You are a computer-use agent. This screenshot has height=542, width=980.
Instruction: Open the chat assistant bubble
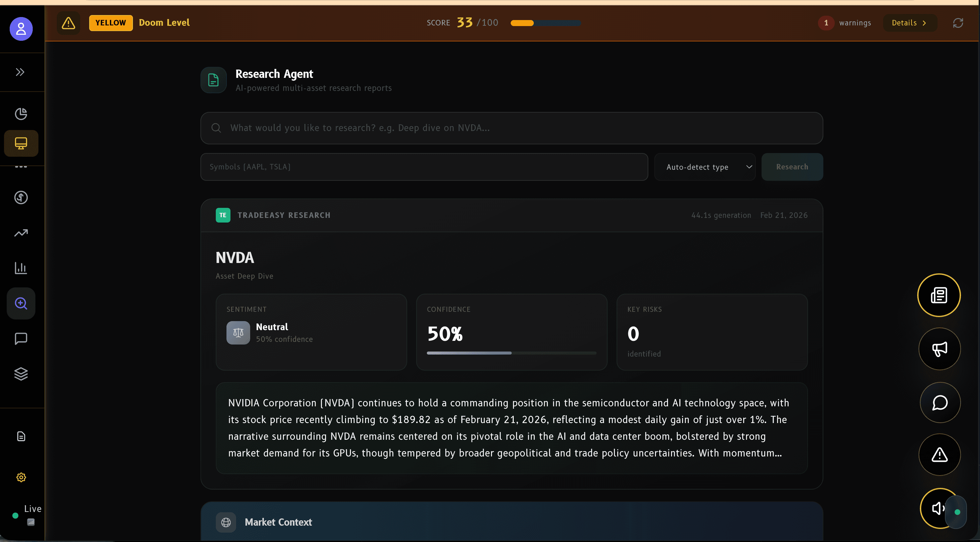coord(939,403)
